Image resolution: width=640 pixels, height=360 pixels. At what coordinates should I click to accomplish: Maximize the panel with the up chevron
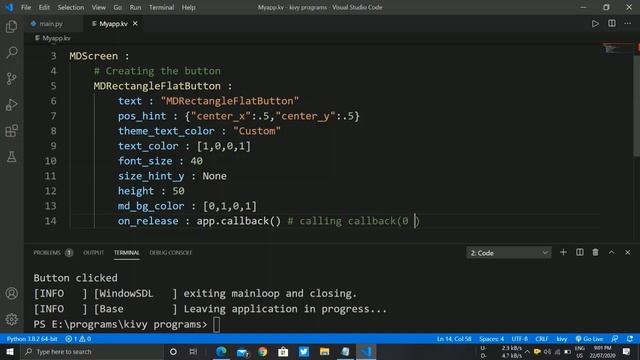(611, 252)
